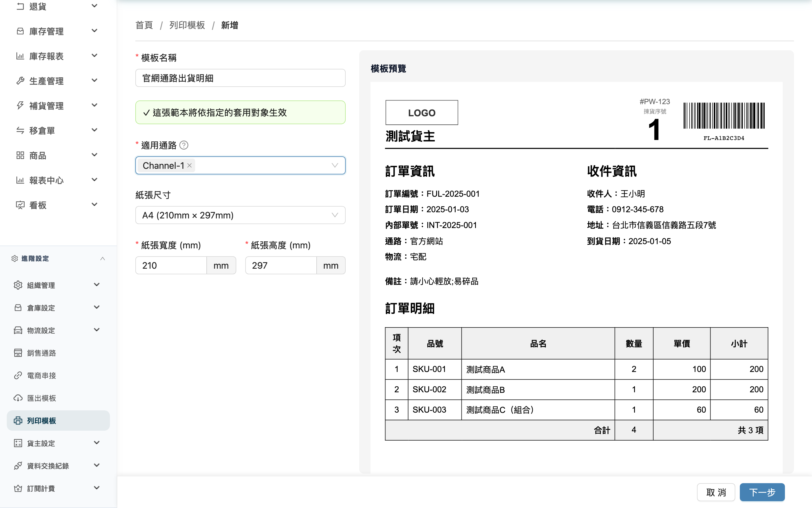Open the 電商串接 menu item
The height and width of the screenshot is (508, 812).
point(58,375)
